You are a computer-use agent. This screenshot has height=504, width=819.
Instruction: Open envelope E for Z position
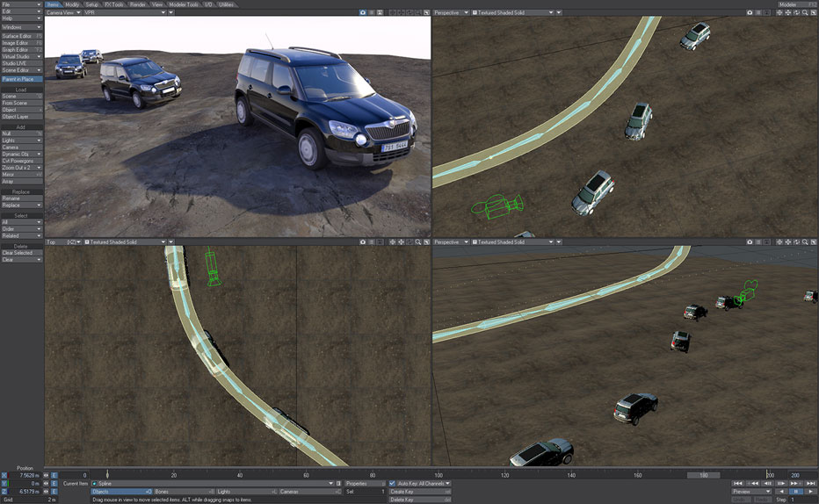tap(54, 492)
